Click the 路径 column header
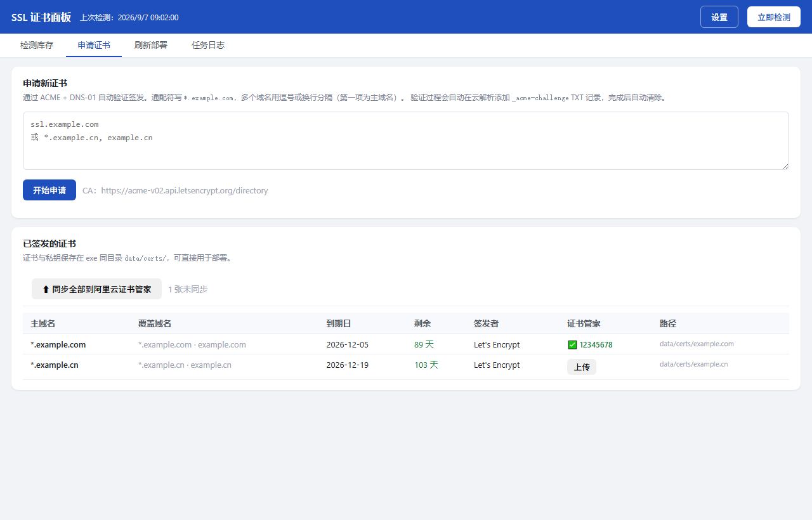Screen dimensions: 812x520 click(668, 323)
